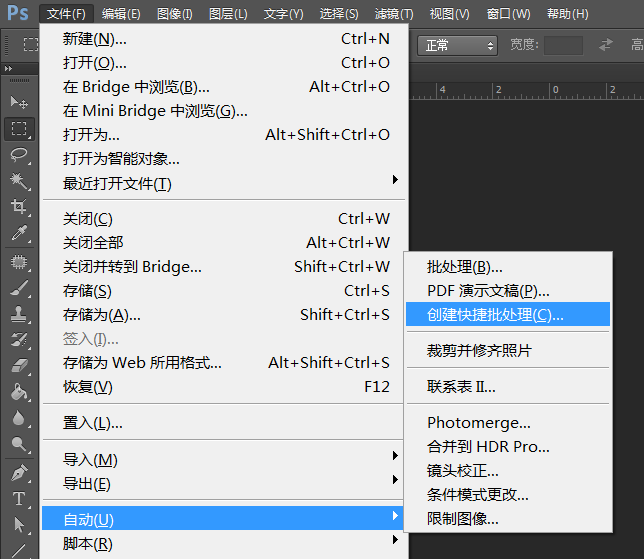
Task: Select the Crop tool
Action: [x=19, y=206]
